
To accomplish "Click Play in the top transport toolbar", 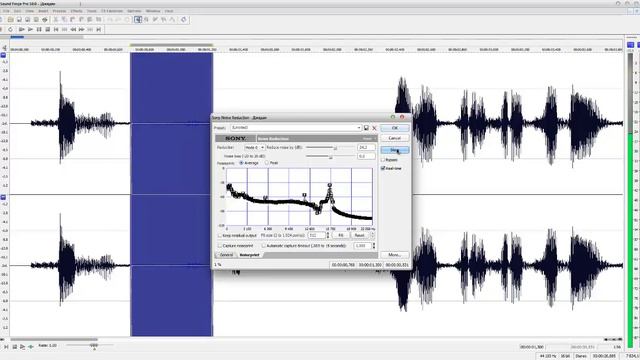I will [x=30, y=29].
